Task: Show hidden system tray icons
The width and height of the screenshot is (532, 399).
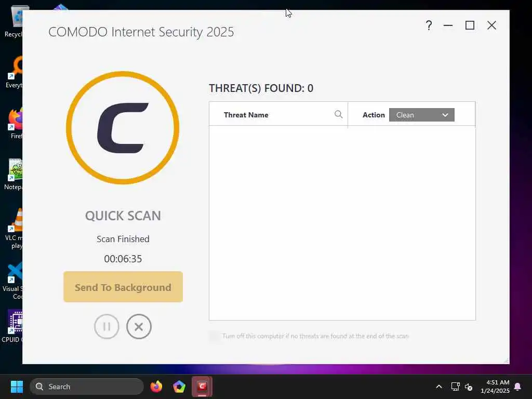Action: [438, 387]
